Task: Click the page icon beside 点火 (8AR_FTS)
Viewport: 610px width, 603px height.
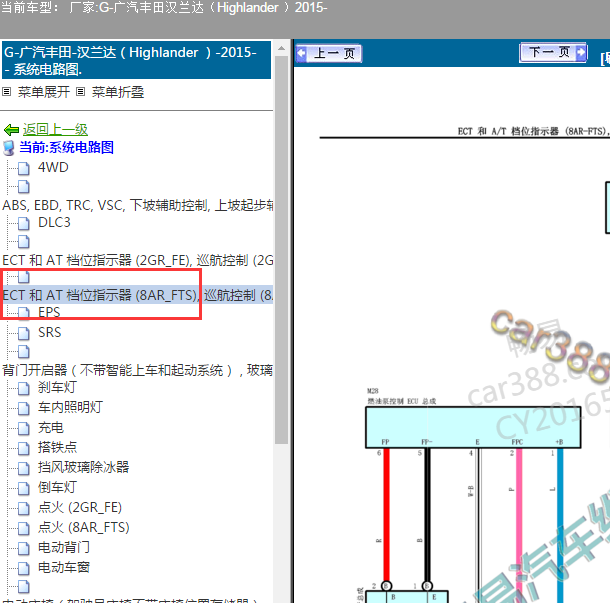Action: (x=23, y=528)
